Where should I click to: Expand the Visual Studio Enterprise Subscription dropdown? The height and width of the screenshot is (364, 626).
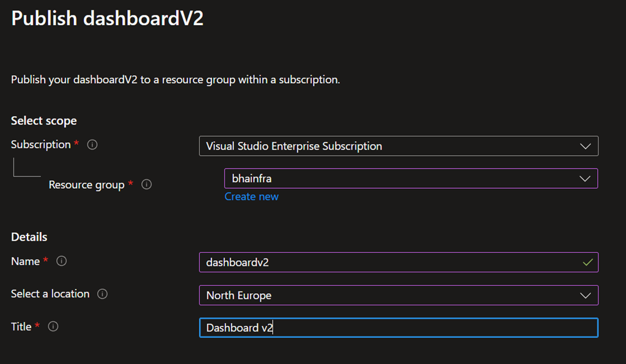585,146
